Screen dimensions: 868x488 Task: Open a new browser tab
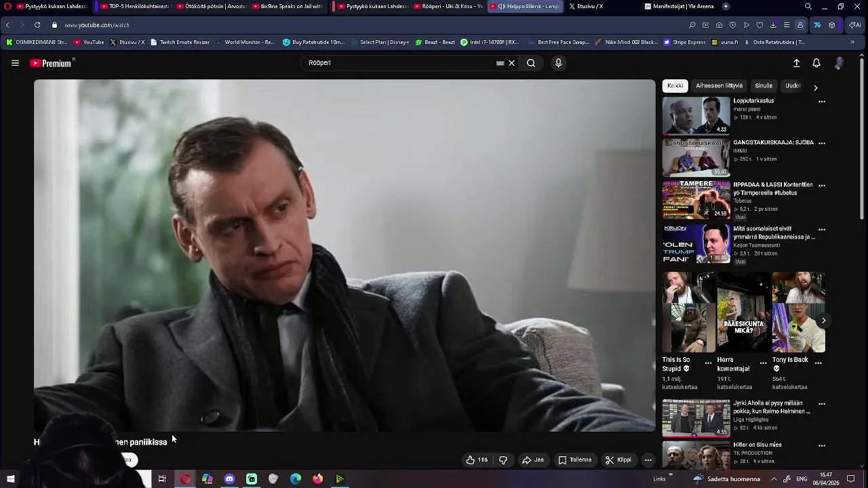[x=726, y=6]
